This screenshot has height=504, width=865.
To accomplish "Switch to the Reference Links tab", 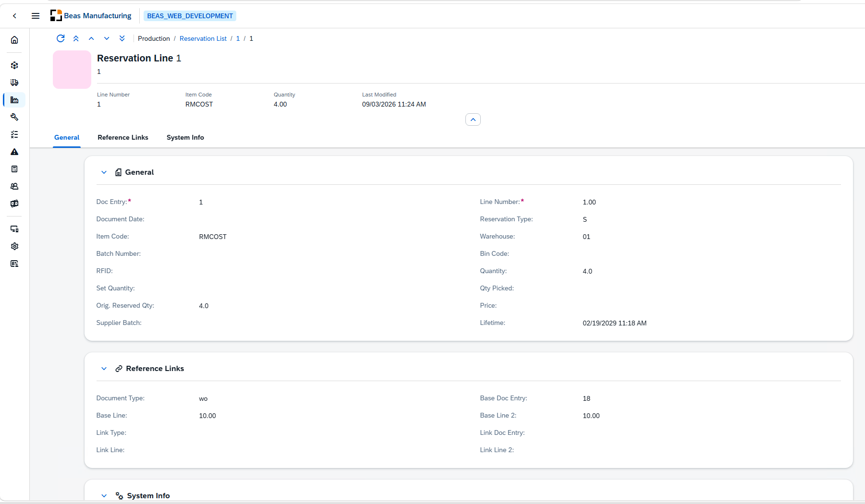I will click(x=123, y=137).
